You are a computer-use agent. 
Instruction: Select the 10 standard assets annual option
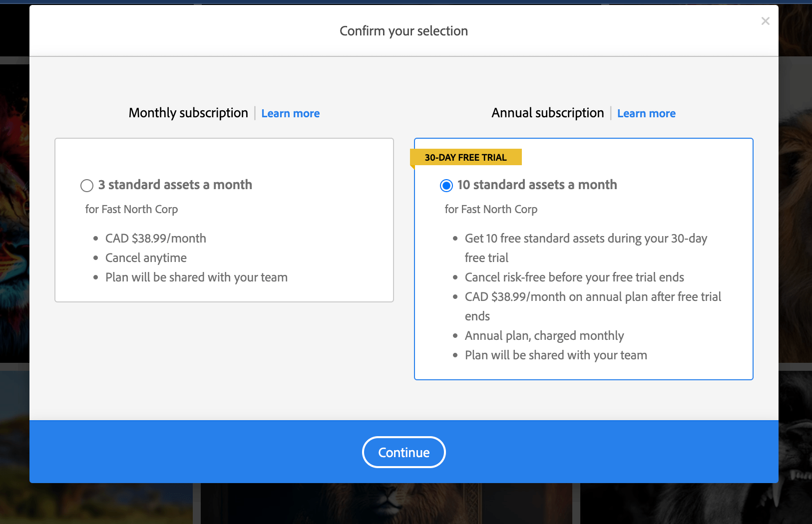[446, 185]
